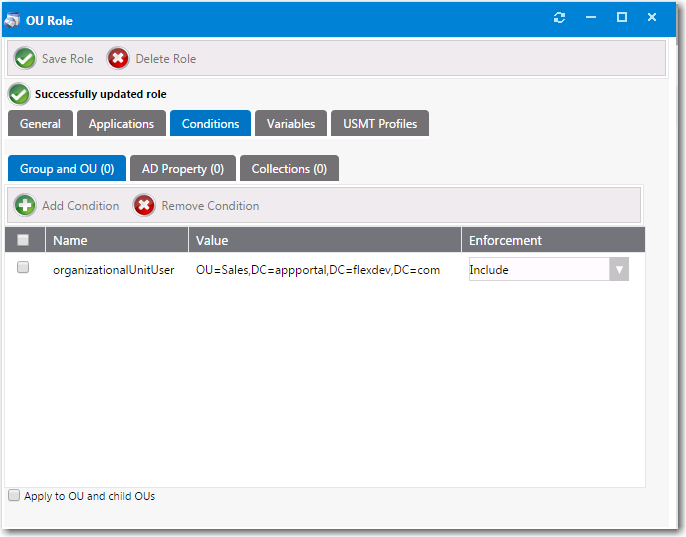Viewport: 686px width, 537px height.
Task: Toggle the select-all checkbox in table header
Action: pos(23,240)
